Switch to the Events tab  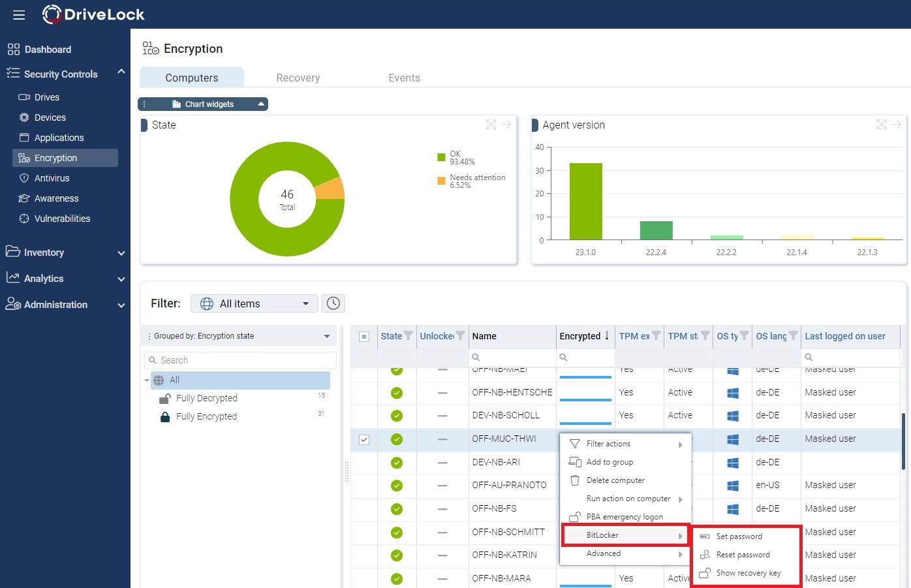tap(405, 78)
